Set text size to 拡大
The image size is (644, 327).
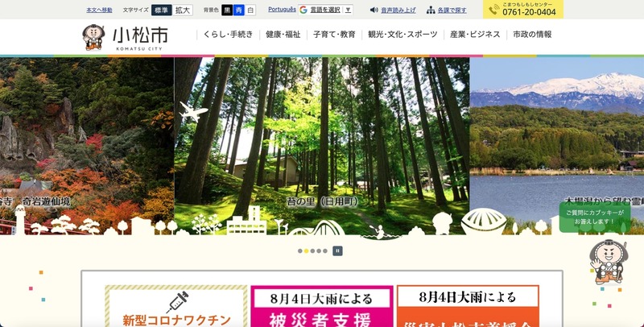pyautogui.click(x=183, y=10)
